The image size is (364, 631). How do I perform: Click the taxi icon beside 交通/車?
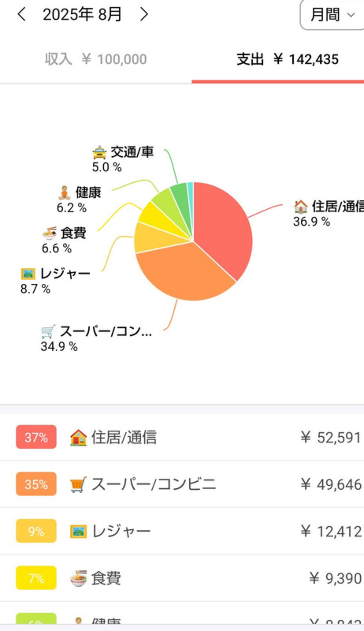tap(99, 152)
